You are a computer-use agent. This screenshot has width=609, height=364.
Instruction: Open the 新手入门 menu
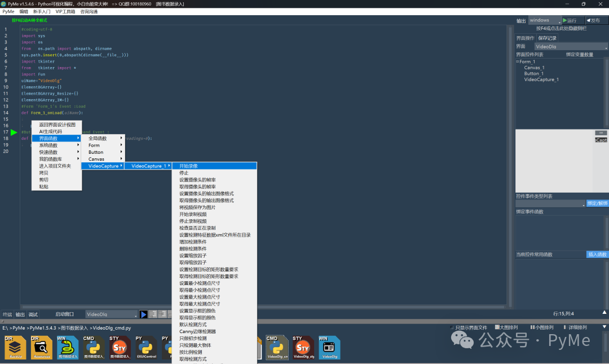(x=42, y=12)
